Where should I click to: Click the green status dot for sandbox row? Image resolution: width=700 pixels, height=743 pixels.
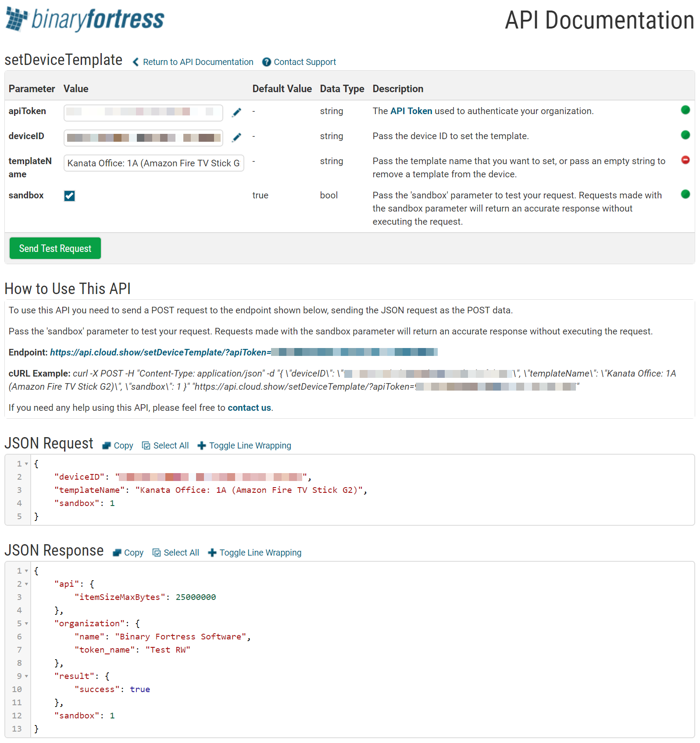pyautogui.click(x=685, y=194)
